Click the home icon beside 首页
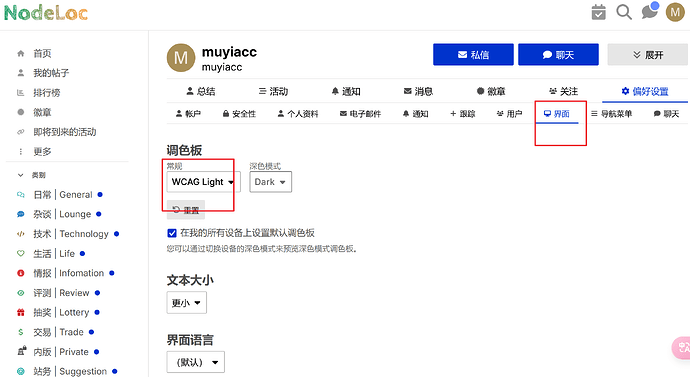The image size is (690, 377). (20, 54)
